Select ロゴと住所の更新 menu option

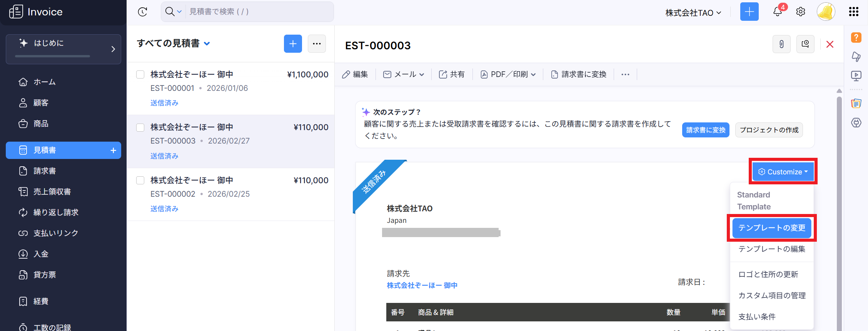[768, 274]
